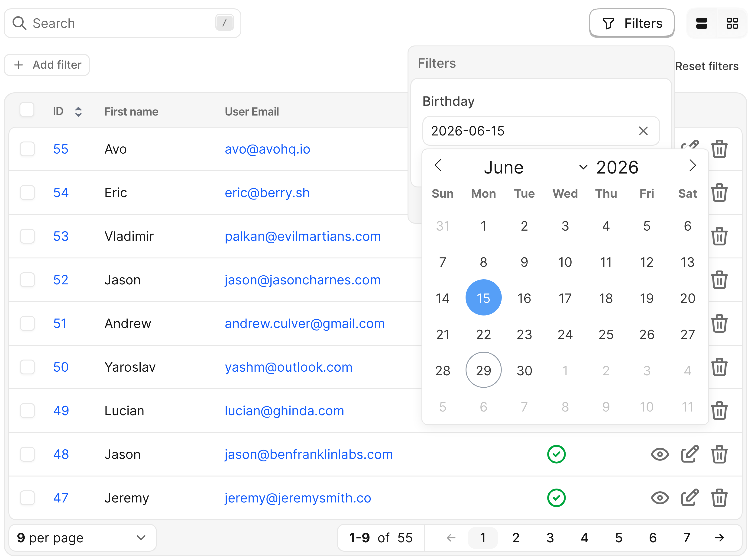Sort by ID using the sort arrows
The height and width of the screenshot is (560, 751).
(78, 112)
